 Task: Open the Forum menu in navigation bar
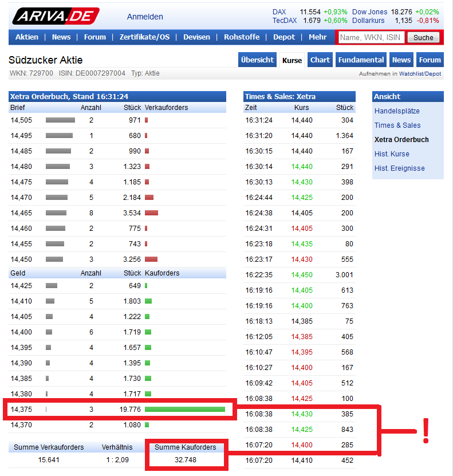click(x=95, y=37)
